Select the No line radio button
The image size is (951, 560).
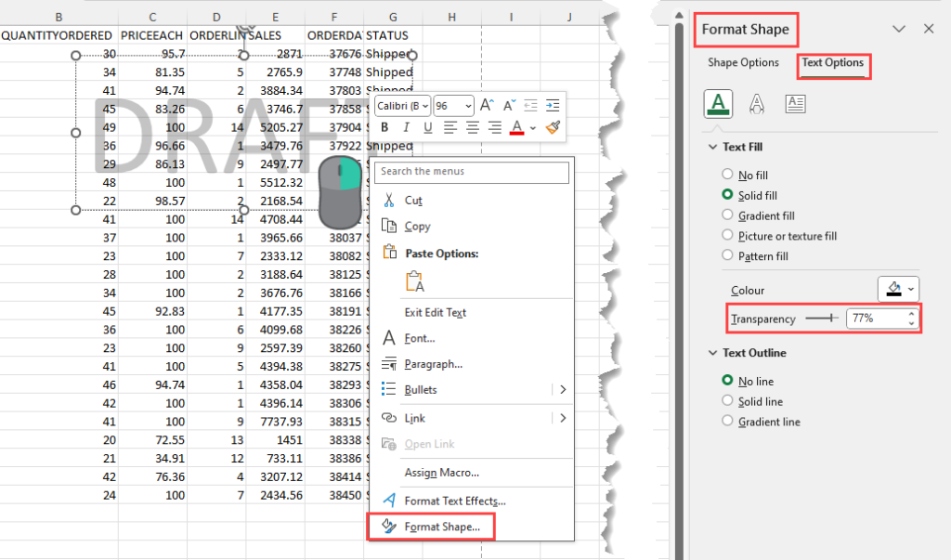pyautogui.click(x=727, y=380)
